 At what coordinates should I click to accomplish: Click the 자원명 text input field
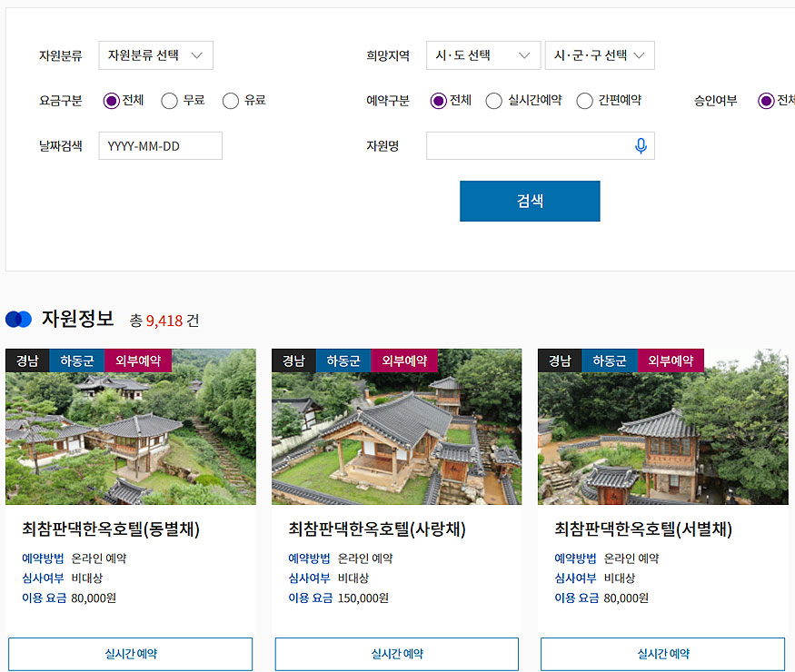click(x=527, y=146)
